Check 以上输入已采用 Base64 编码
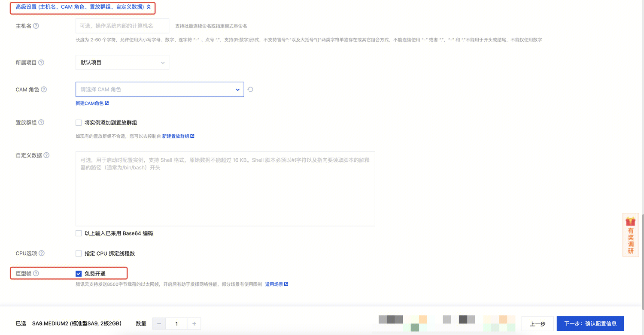This screenshot has width=644, height=335. tap(79, 233)
